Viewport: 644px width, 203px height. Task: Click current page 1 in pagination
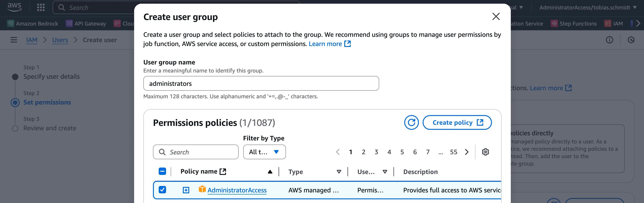pos(350,152)
